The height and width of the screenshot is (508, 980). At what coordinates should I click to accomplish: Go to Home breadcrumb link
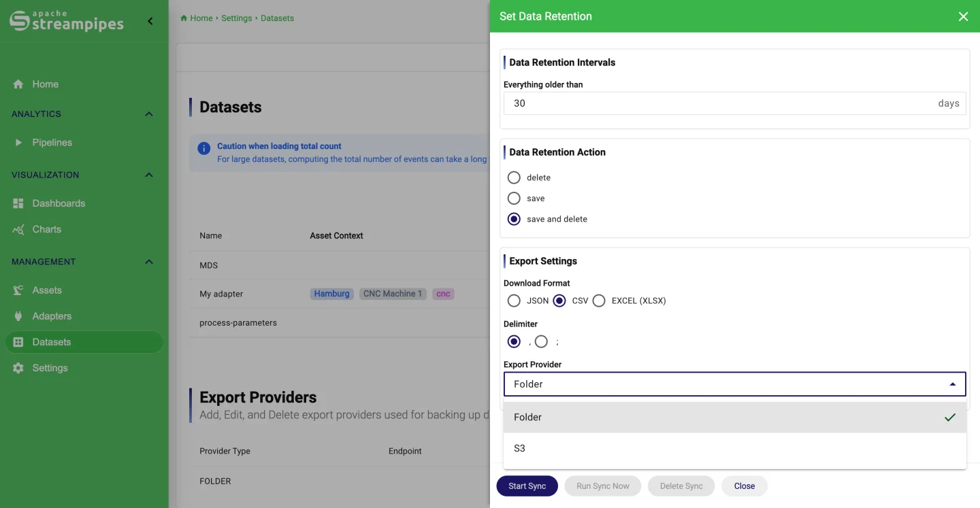point(201,18)
